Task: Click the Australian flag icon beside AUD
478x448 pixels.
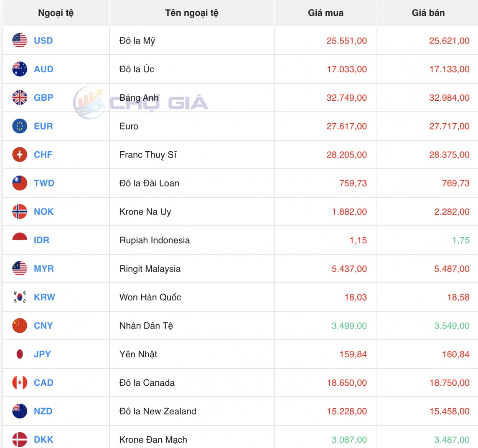Action: pyautogui.click(x=19, y=69)
